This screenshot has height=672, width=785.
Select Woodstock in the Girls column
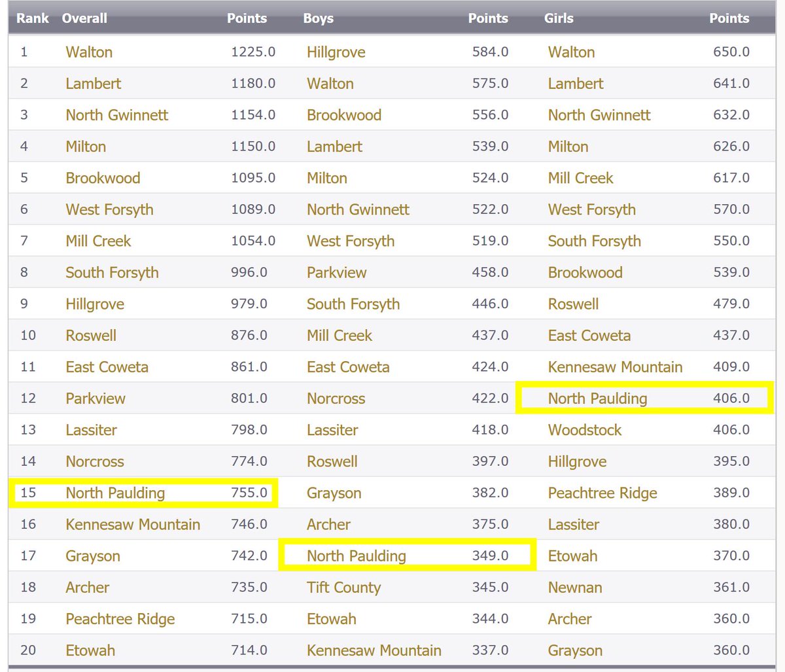coord(585,430)
